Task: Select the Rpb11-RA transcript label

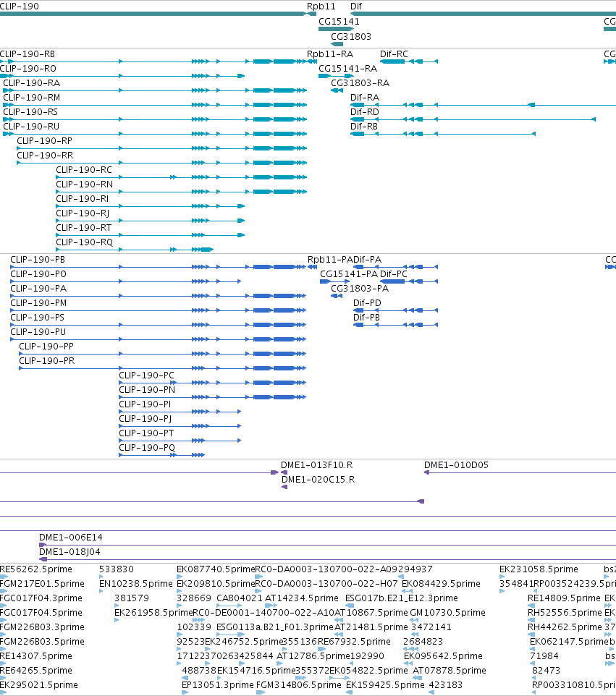Action: point(330,54)
